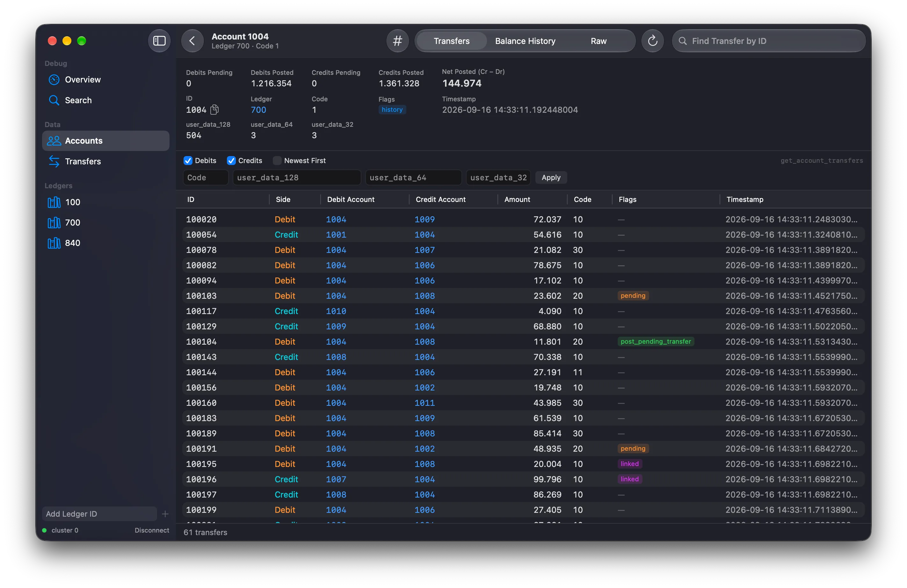This screenshot has width=907, height=588.
Task: Click the linked flag in row 100196
Action: point(629,479)
